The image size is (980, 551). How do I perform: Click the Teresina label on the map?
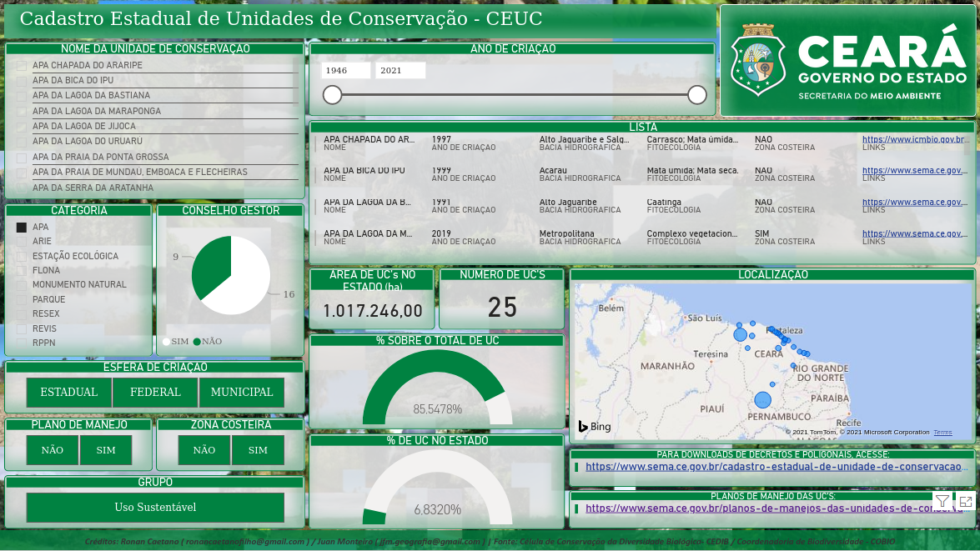tap(711, 354)
